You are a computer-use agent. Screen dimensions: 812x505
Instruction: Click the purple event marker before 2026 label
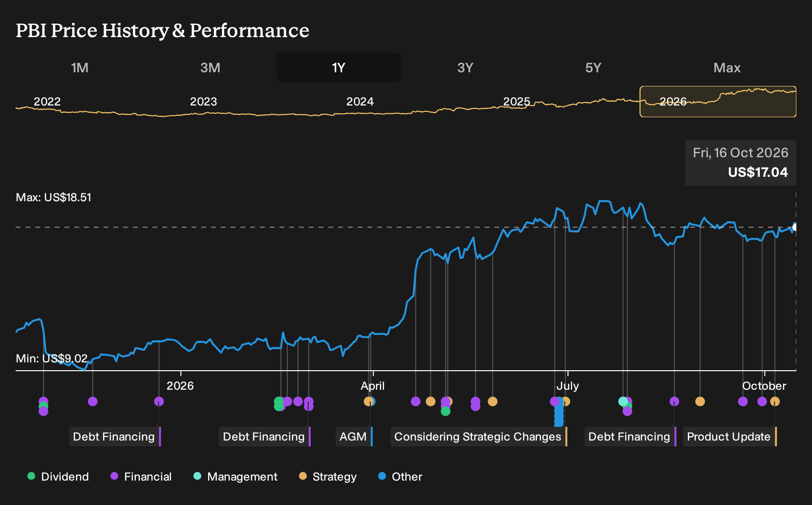point(159,401)
